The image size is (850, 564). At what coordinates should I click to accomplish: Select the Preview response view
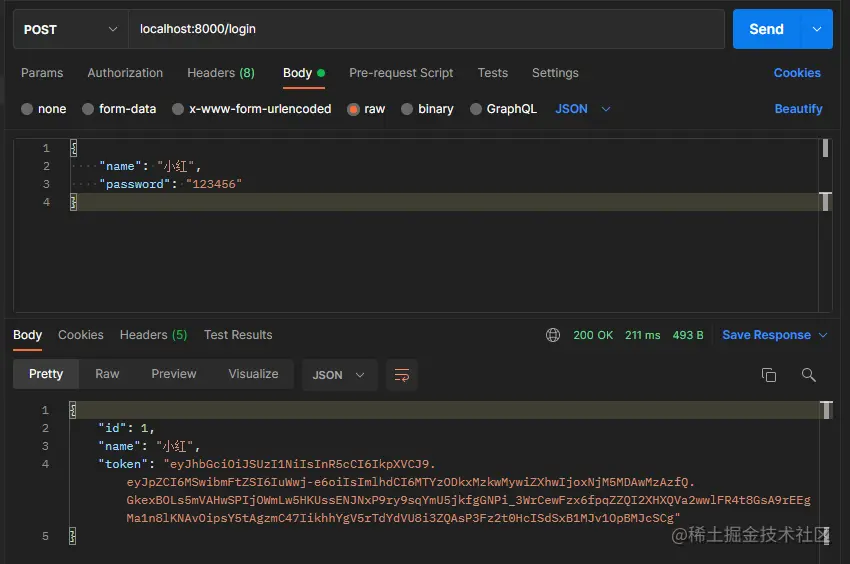click(x=173, y=374)
